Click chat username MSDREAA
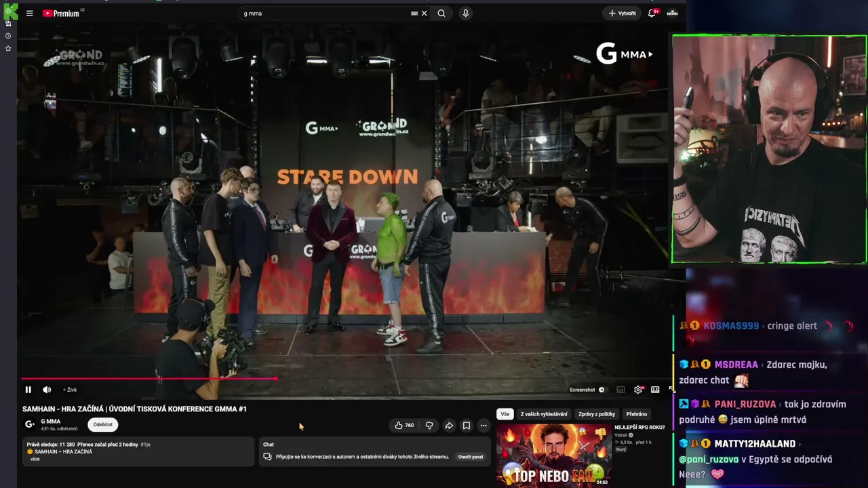 [x=736, y=365]
